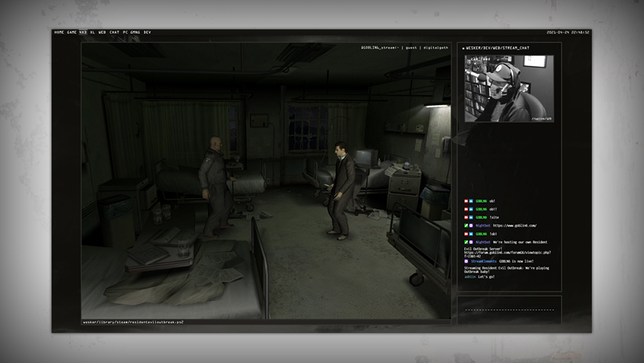Open the HOME menu item
The height and width of the screenshot is (363, 644).
pyautogui.click(x=59, y=32)
